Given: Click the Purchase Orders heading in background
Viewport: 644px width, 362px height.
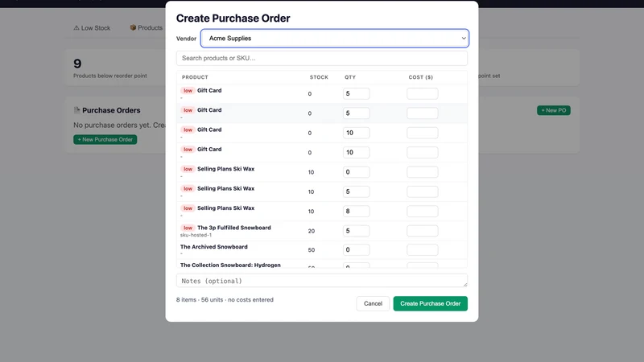Looking at the screenshot, I should [x=111, y=110].
